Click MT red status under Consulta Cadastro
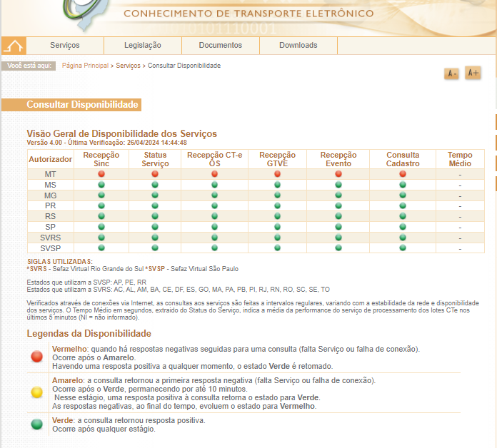 [403, 174]
